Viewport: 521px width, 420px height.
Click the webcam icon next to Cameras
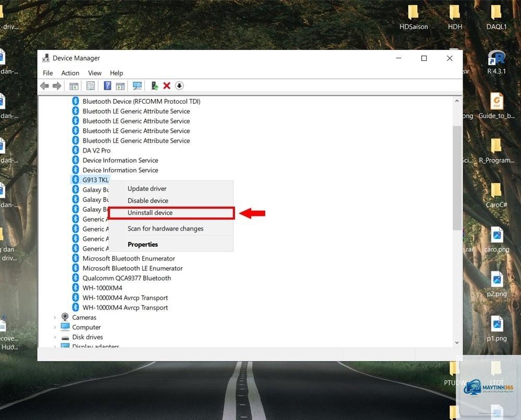pos(65,317)
